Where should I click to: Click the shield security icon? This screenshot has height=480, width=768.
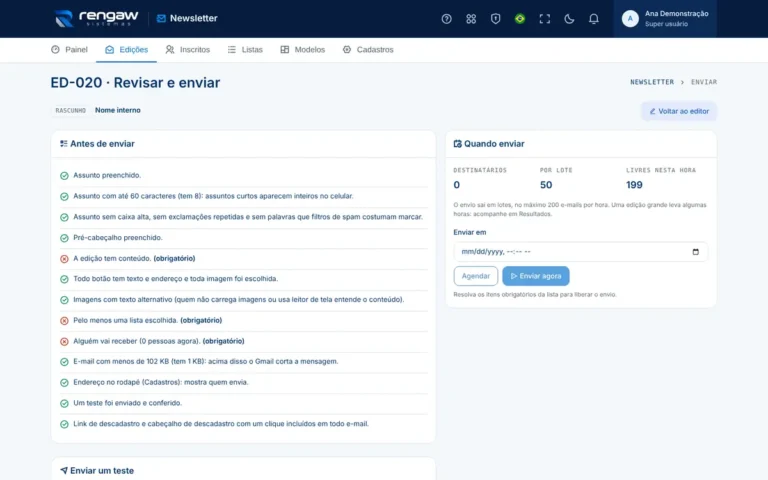click(x=495, y=19)
